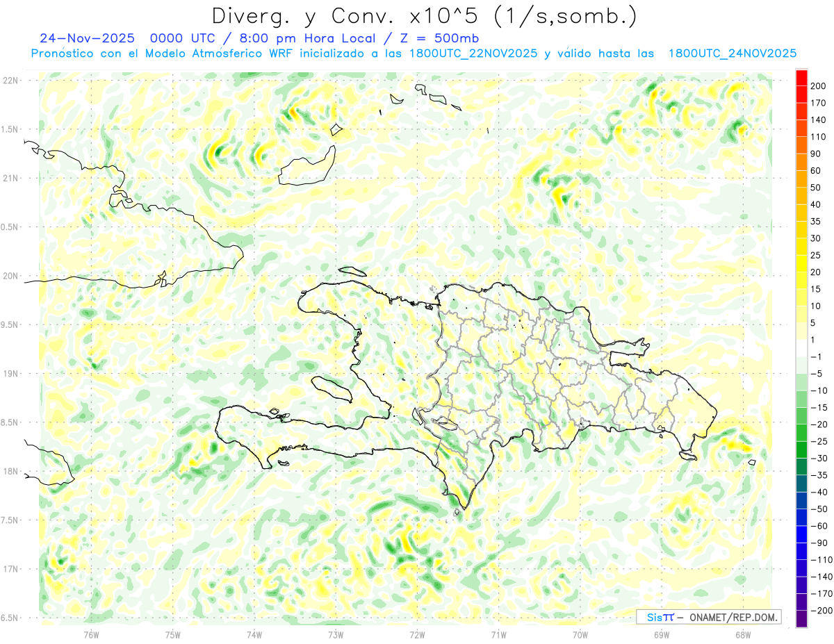This screenshot has width=834, height=644.
Task: Click the '22N' latitude label
Action: 10,81
